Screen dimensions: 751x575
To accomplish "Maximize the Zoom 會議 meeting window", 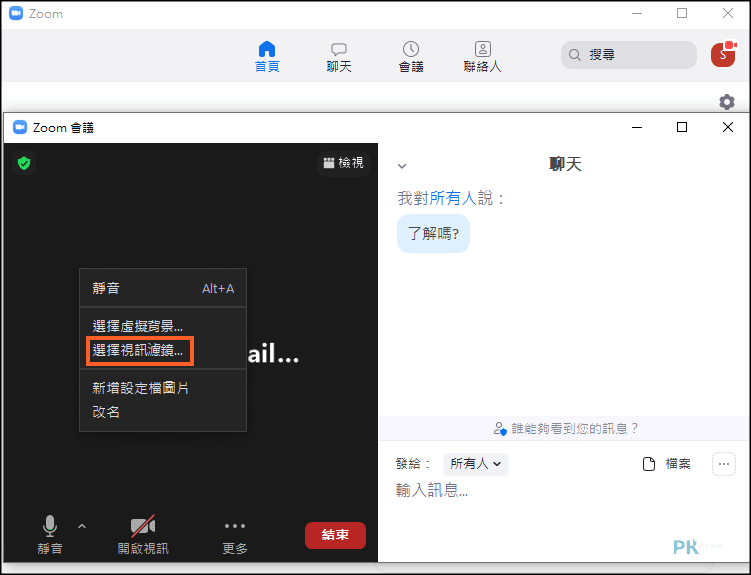I will coord(682,127).
